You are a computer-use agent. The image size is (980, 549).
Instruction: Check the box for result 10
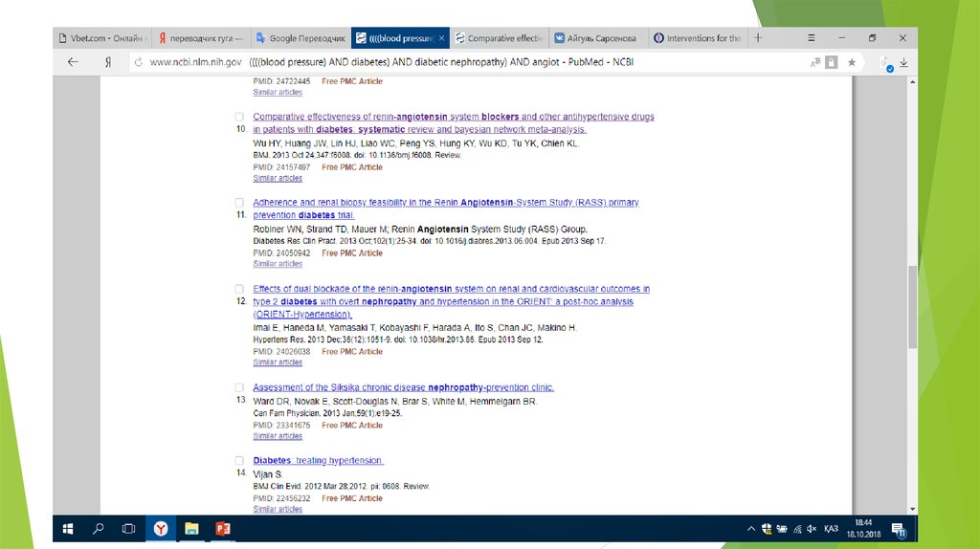pos(239,117)
